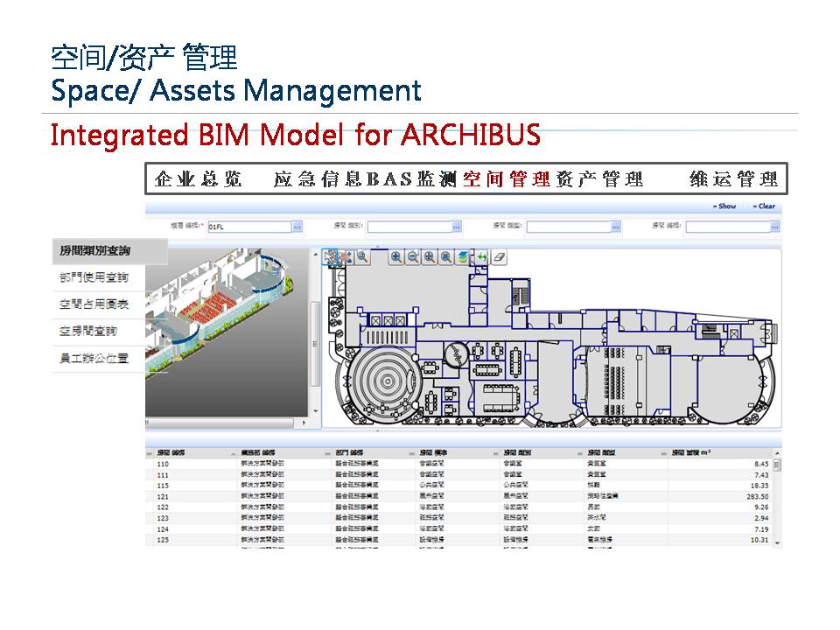Viewport: 840px width, 630px height.
Task: Click the 3D panel horizontal scrollbar right arrow
Action: pos(304,423)
